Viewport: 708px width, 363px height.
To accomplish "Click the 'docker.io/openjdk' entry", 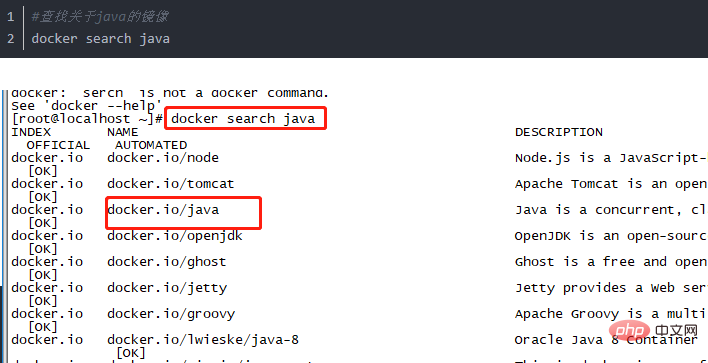I will pos(175,236).
